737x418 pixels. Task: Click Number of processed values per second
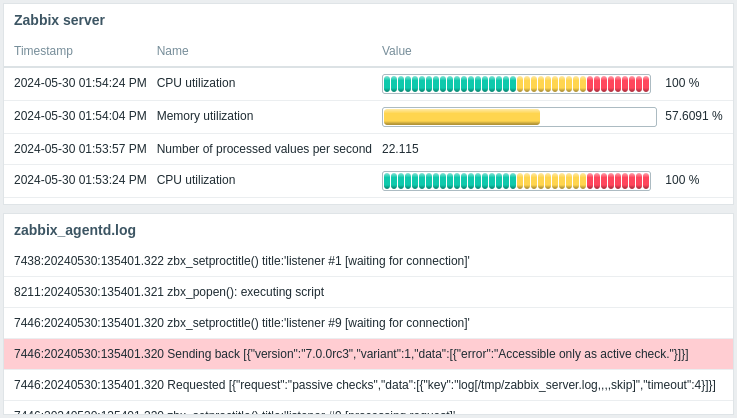[x=264, y=149]
